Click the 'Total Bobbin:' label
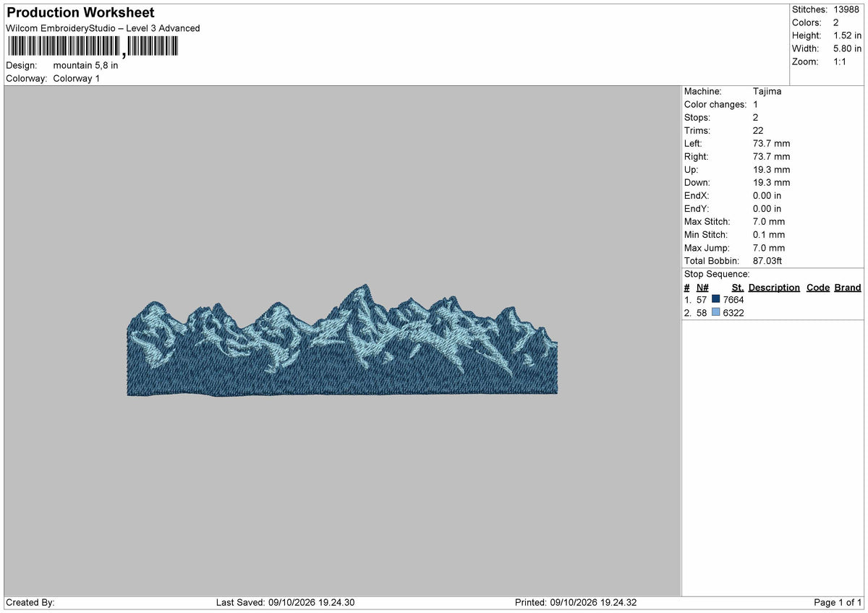The height and width of the screenshot is (613, 868). pos(712,260)
